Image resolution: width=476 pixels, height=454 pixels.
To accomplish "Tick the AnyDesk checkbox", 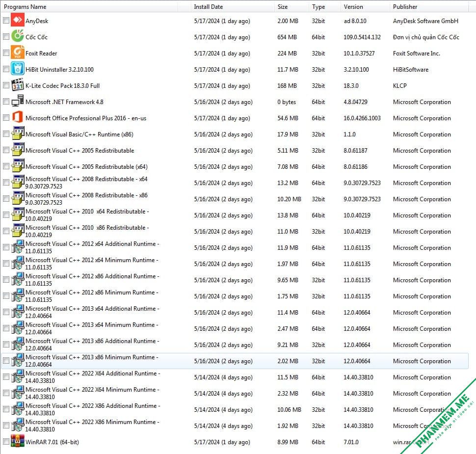I will (6, 20).
